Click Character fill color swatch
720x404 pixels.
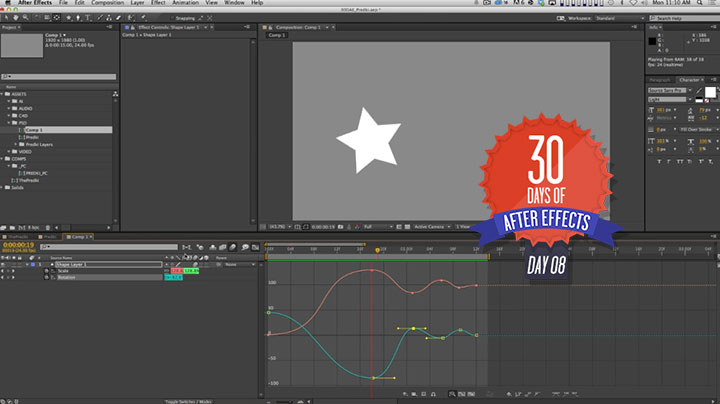tap(710, 92)
